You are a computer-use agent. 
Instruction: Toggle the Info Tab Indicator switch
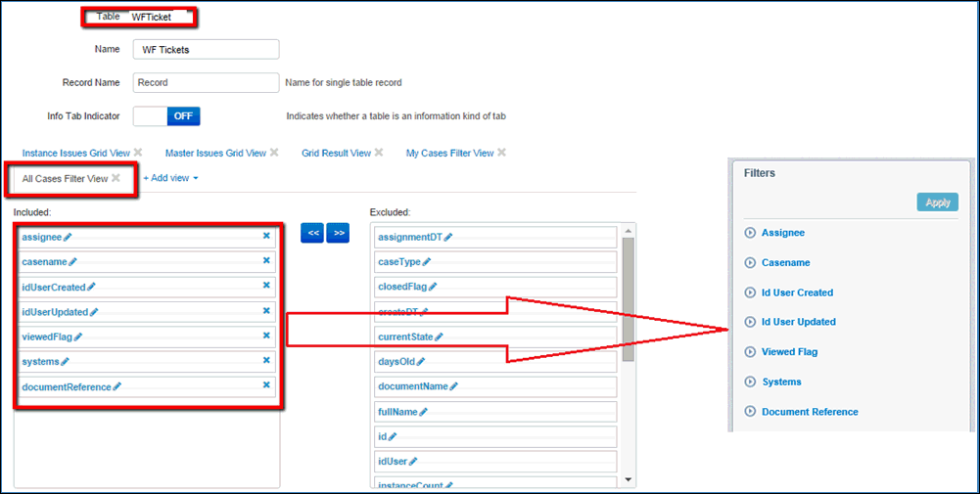pyautogui.click(x=166, y=116)
